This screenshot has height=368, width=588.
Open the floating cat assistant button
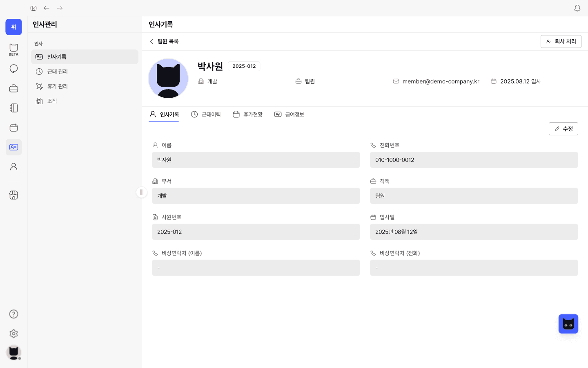point(568,324)
